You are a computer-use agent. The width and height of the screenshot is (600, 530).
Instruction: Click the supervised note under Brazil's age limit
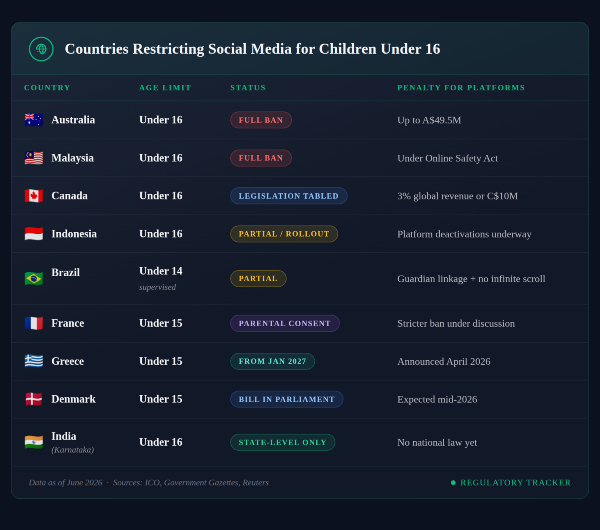coord(158,287)
